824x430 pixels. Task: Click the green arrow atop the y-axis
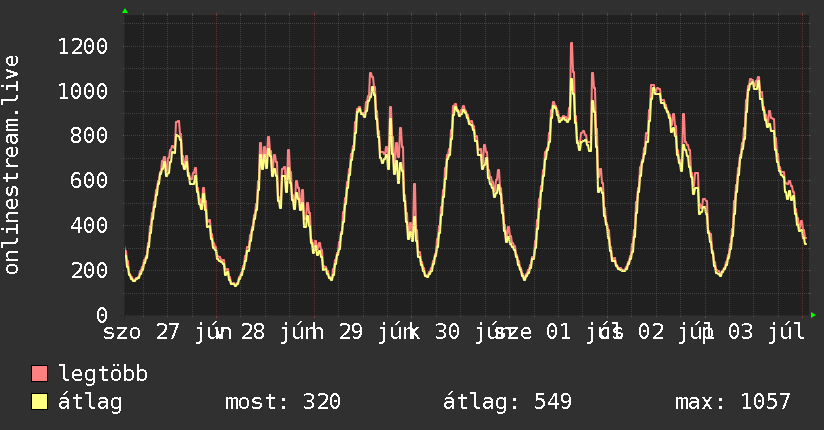click(125, 11)
